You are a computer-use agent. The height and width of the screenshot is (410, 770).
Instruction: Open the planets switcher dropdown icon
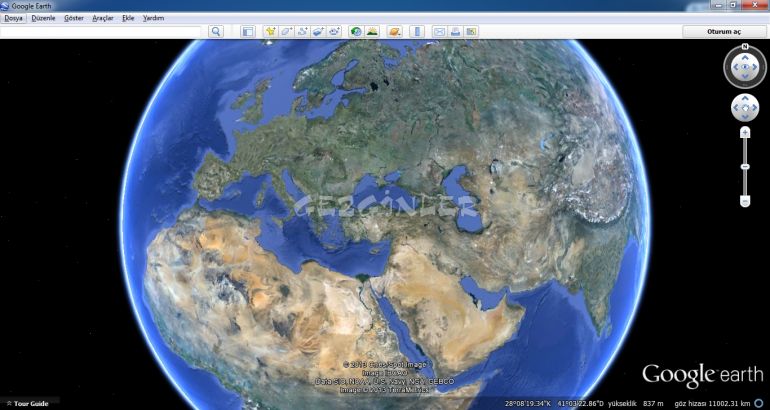[394, 31]
